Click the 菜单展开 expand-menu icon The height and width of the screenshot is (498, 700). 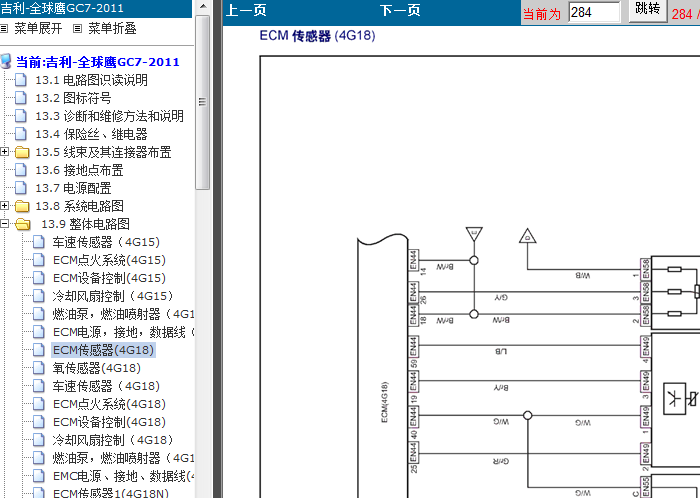[4, 29]
